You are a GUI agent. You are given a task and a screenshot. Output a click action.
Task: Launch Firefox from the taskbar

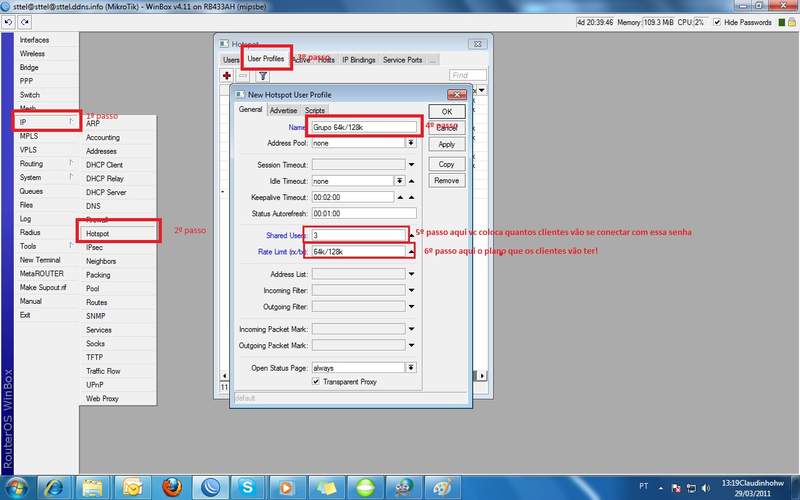171,488
